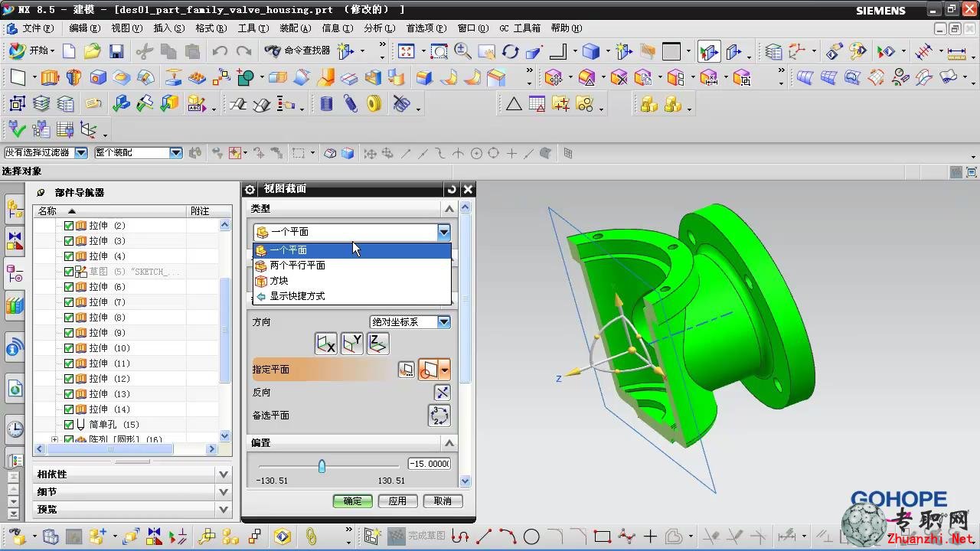Toggle checkbox for 拉伸 (12)
The image size is (980, 551).
pos(69,379)
